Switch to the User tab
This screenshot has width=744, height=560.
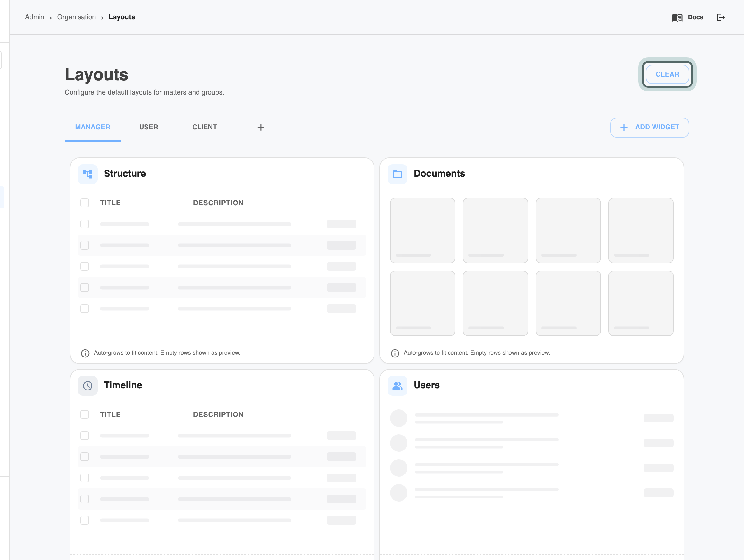click(149, 127)
